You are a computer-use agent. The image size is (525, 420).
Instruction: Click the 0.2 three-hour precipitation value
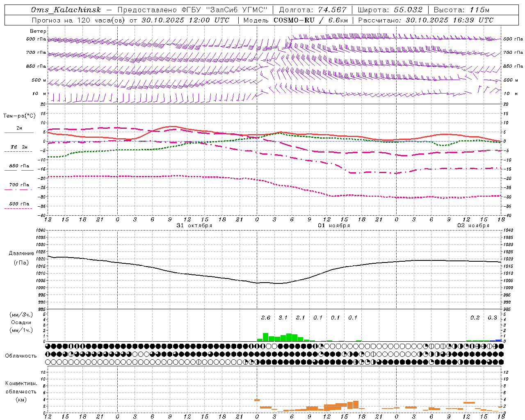(x=475, y=317)
